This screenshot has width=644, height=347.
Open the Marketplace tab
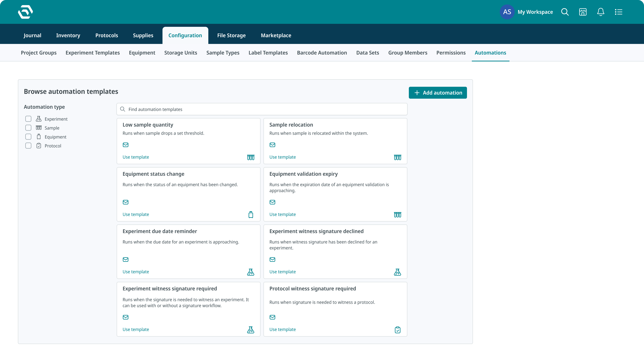[276, 36]
